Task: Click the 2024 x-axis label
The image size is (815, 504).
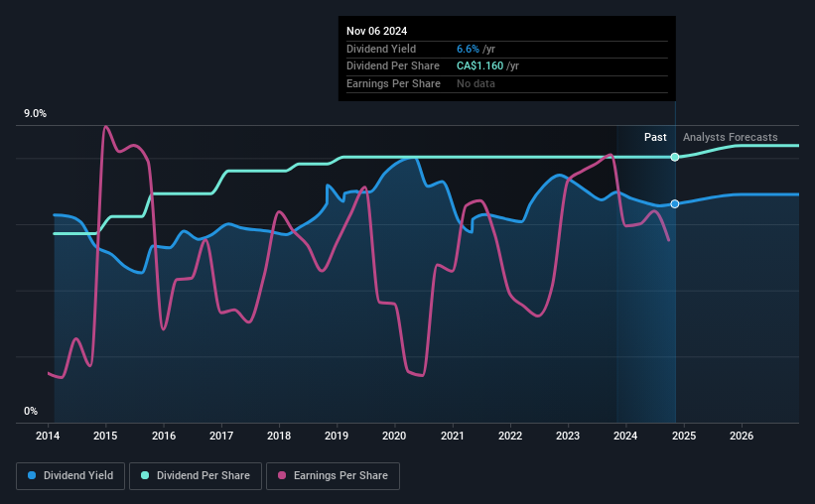Action: point(625,436)
